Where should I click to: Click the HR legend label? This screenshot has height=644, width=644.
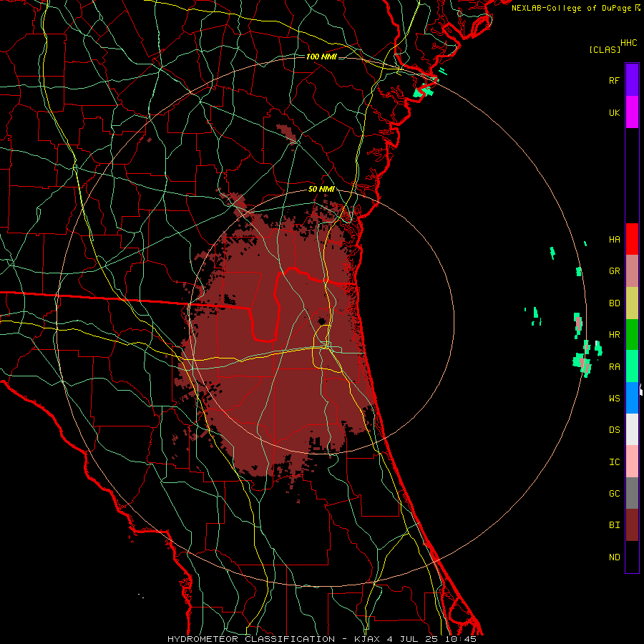[614, 335]
